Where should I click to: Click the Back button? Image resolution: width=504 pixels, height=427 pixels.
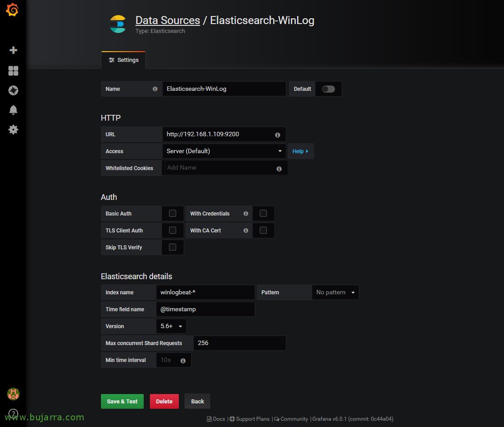tap(198, 401)
